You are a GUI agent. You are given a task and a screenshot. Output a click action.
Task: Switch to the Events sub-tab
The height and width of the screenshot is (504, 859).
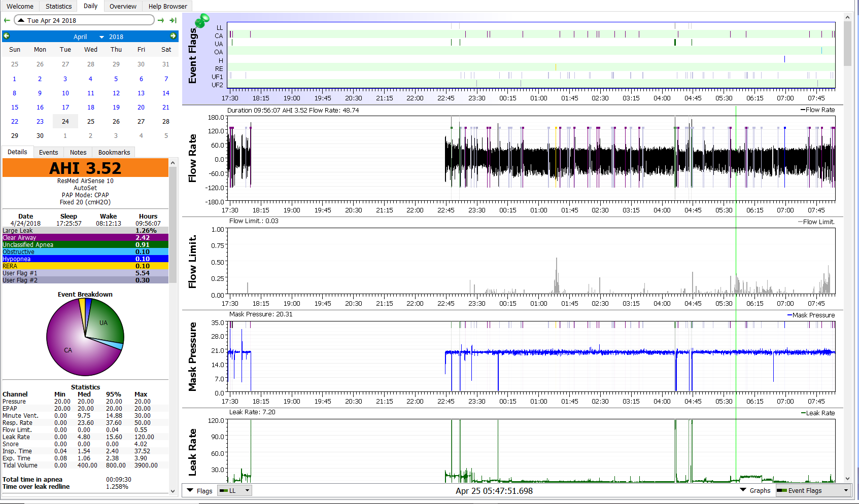click(x=48, y=152)
